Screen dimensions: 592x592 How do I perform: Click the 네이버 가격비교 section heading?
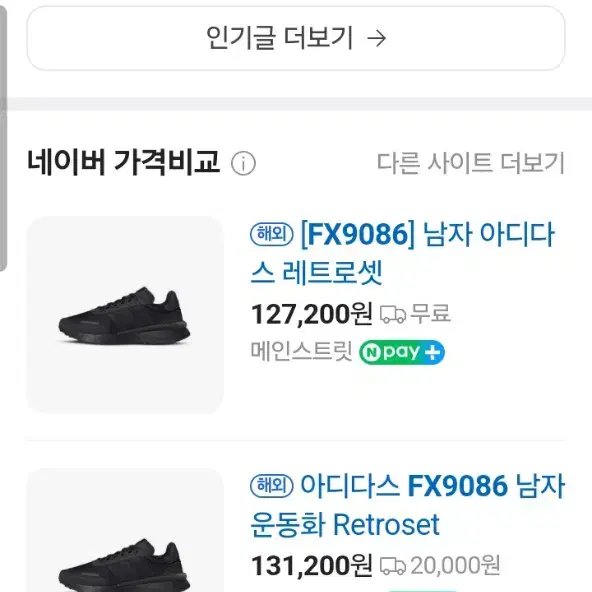pyautogui.click(x=123, y=162)
